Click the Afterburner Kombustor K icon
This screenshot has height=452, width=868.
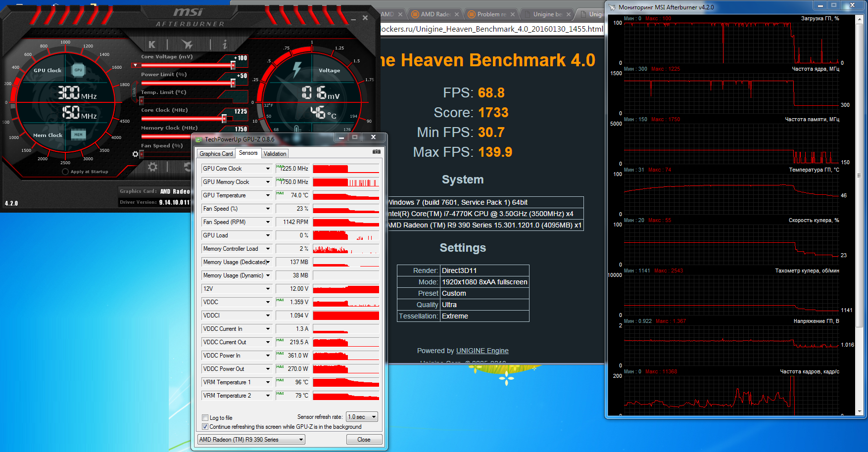point(152,45)
